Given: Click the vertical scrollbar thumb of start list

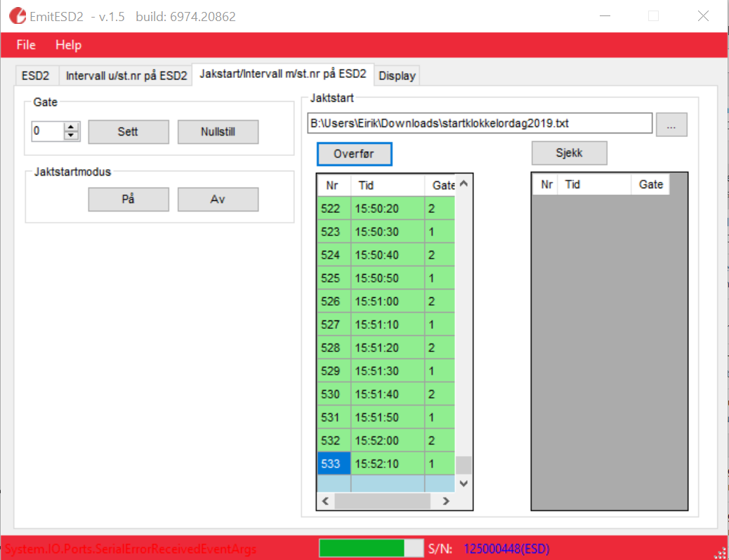Looking at the screenshot, I should (464, 465).
